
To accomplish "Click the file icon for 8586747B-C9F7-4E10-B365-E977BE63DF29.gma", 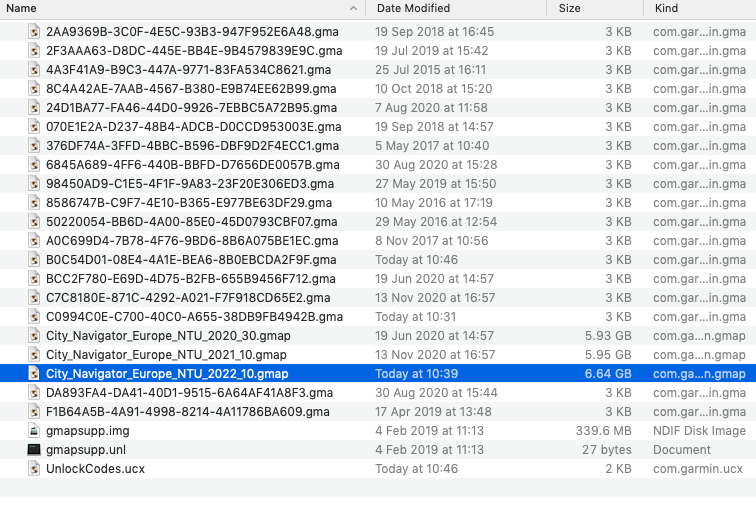I will point(34,203).
